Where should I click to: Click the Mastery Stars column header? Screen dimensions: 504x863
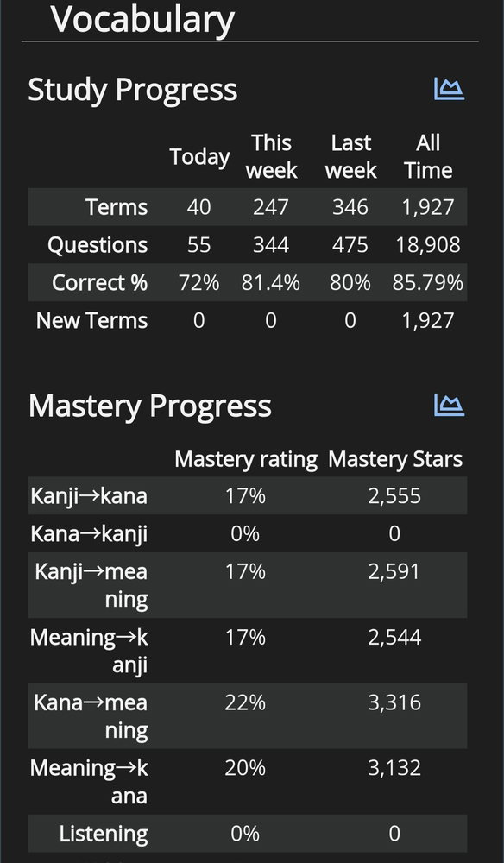[x=395, y=460]
